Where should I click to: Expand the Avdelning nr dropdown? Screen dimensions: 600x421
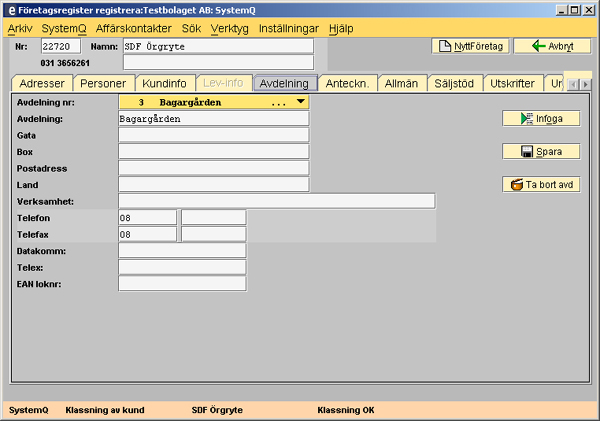300,101
